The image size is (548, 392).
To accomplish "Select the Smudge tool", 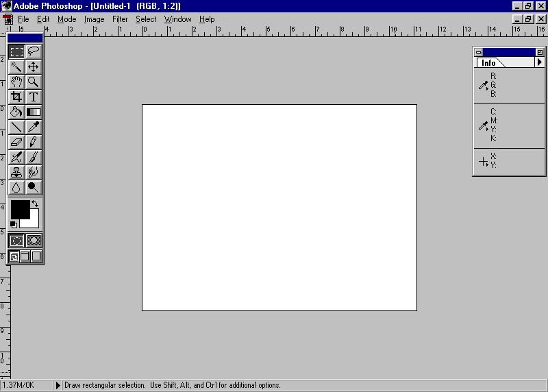I will click(x=34, y=172).
